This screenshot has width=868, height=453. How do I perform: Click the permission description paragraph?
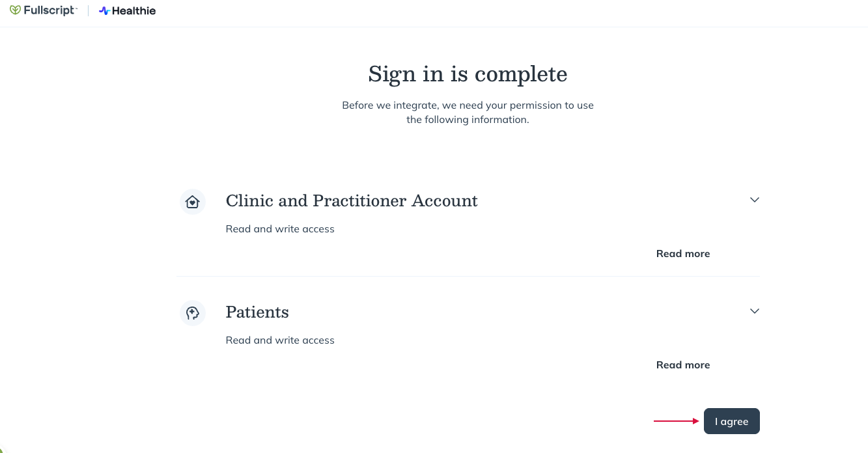[468, 112]
